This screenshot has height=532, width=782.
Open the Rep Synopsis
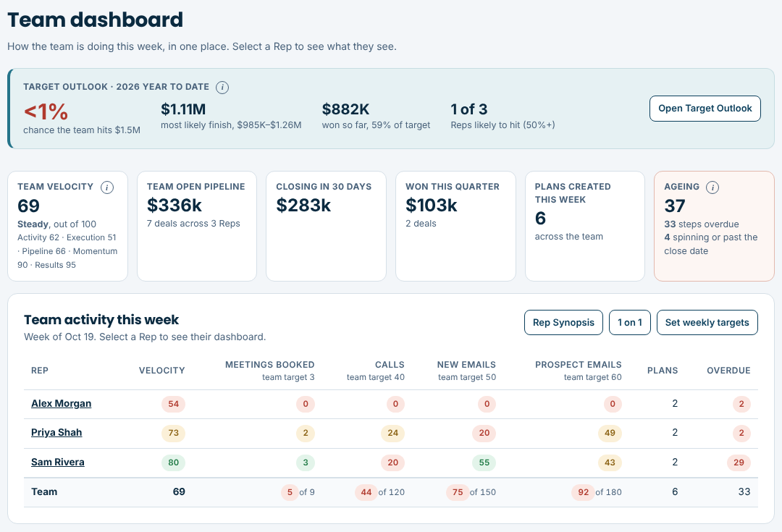coord(563,323)
